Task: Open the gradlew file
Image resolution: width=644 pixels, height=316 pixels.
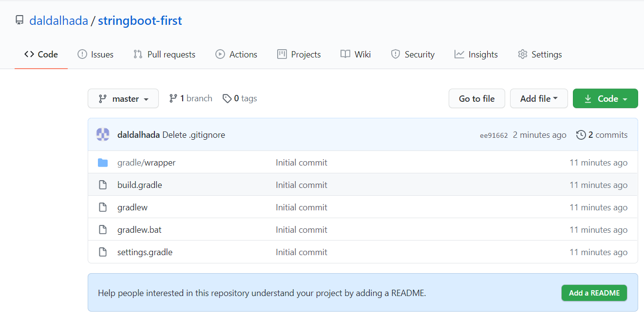Action: point(133,207)
